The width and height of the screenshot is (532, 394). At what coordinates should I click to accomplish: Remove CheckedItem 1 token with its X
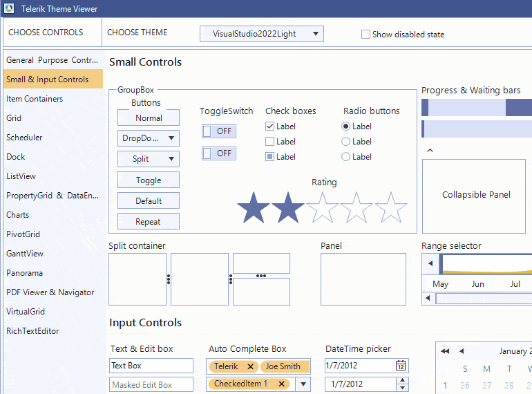click(x=281, y=384)
